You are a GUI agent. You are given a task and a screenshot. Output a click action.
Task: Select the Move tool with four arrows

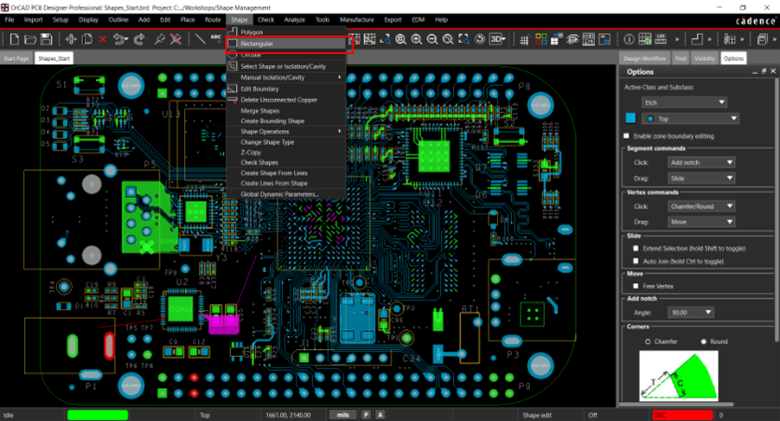tap(71, 39)
